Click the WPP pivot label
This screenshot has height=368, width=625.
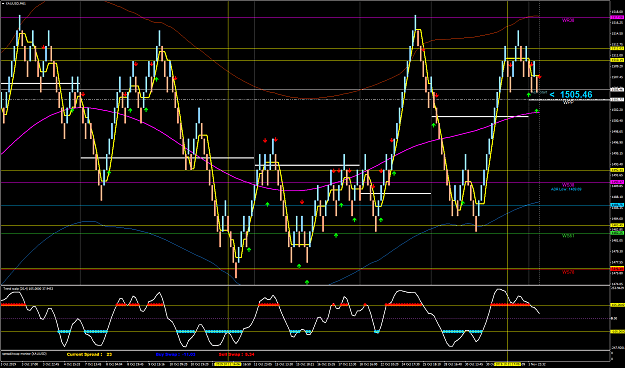coord(568,102)
